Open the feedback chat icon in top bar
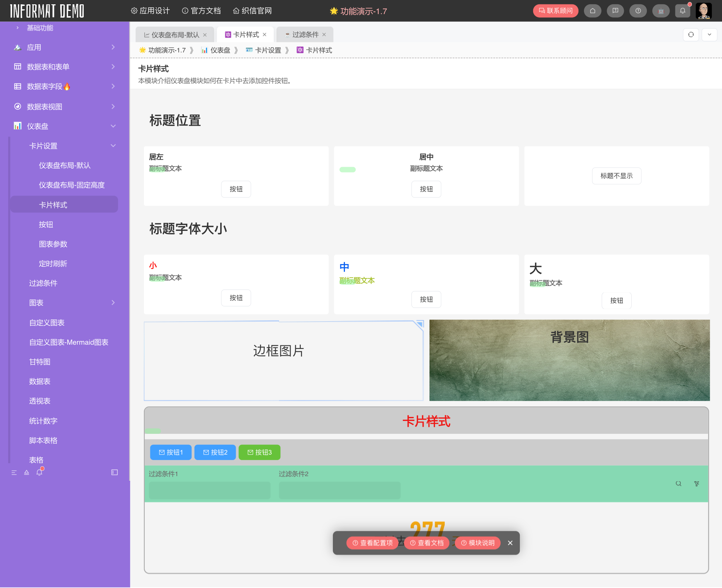The width and height of the screenshot is (722, 588). click(615, 11)
